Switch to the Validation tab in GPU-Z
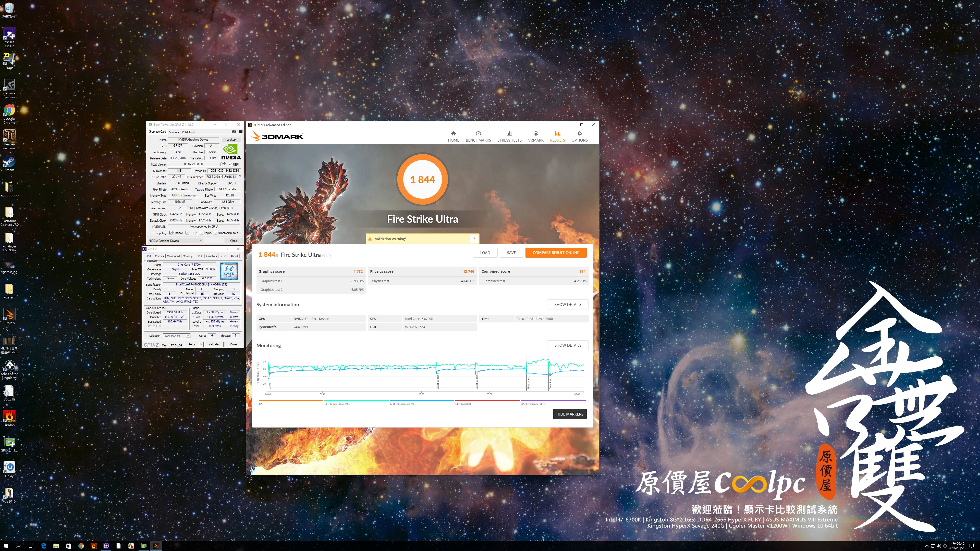The image size is (980, 551). pos(188,132)
